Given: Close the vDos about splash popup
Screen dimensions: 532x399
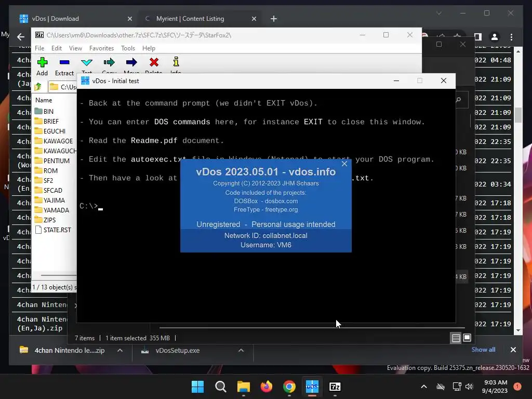Looking at the screenshot, I should (344, 164).
